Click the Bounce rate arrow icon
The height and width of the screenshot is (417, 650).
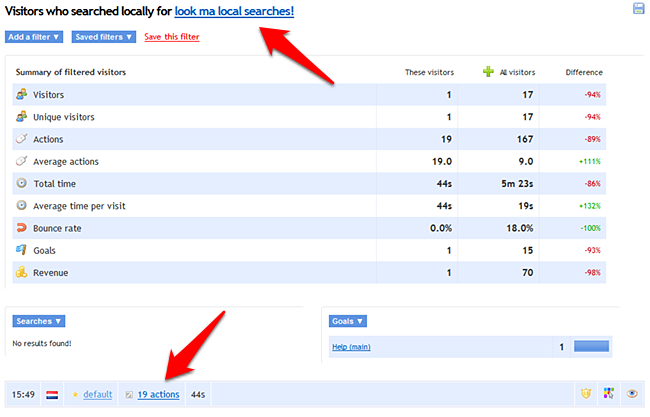[x=22, y=228]
